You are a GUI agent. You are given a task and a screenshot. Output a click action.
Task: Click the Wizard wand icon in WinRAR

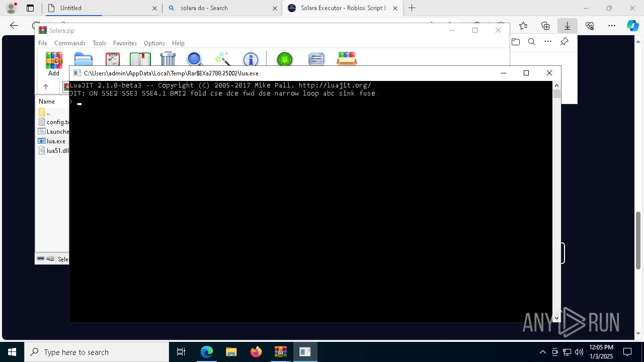pos(222,59)
